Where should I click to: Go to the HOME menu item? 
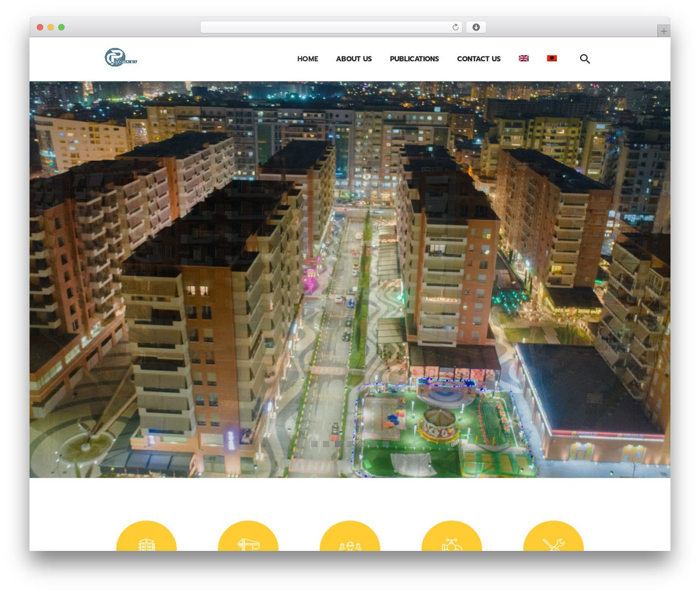(x=308, y=59)
